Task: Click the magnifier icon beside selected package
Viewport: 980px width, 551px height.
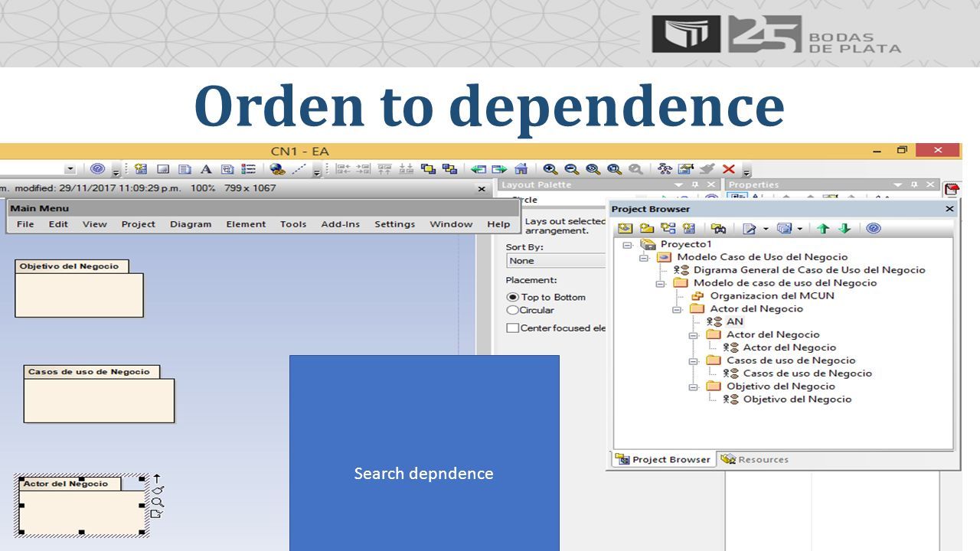Action: click(x=157, y=502)
